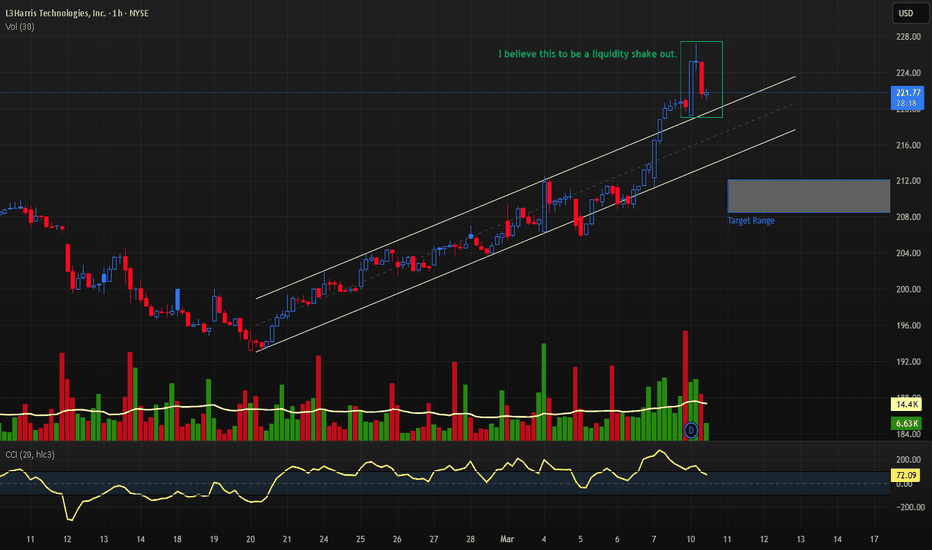Click the 216.00 price axis label
The height and width of the screenshot is (550, 932).
908,145
